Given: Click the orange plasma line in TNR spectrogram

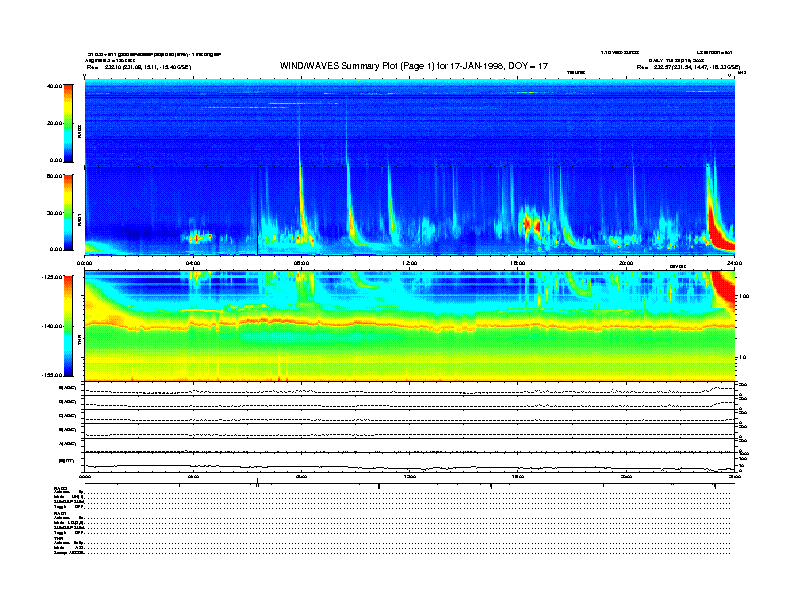Looking at the screenshot, I should click(409, 323).
